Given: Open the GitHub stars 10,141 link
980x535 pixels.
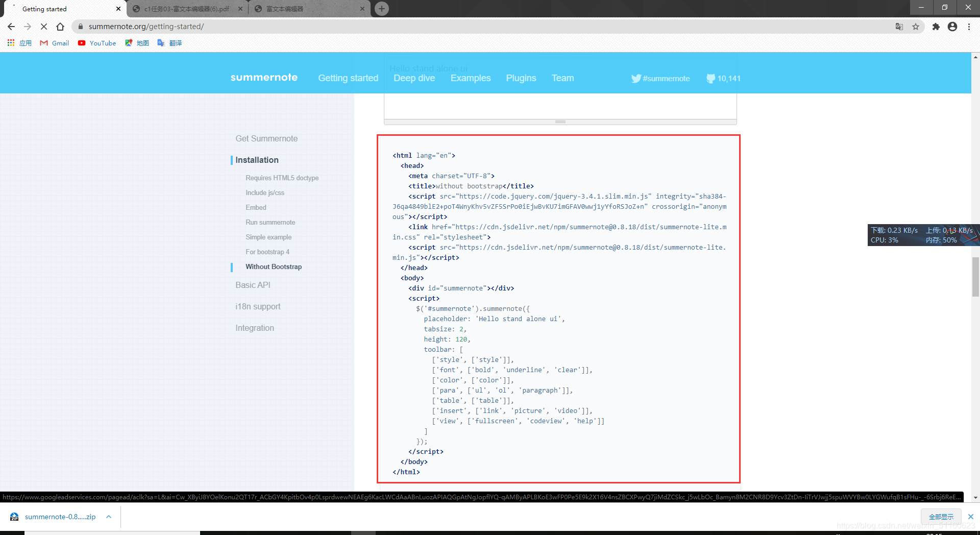Looking at the screenshot, I should 723,78.
